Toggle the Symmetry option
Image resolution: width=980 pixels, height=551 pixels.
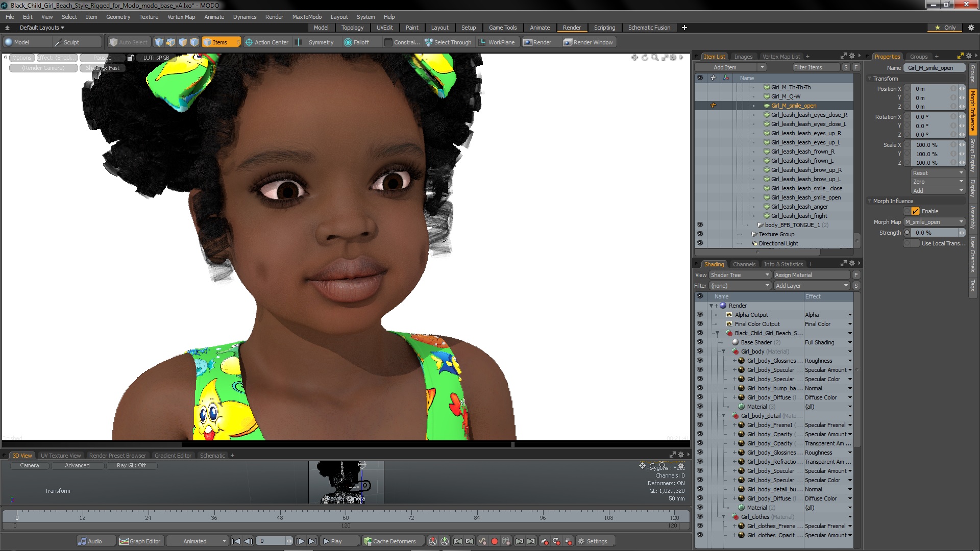click(316, 42)
